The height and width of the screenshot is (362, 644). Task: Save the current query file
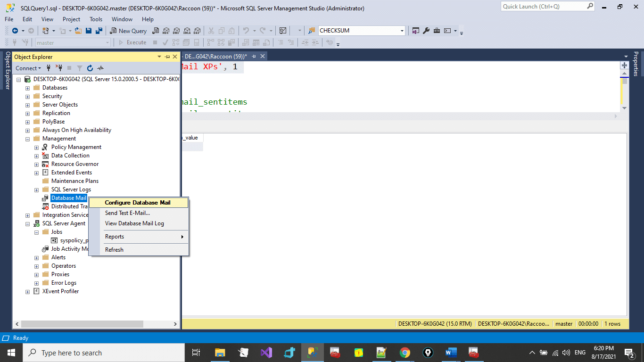click(88, 31)
